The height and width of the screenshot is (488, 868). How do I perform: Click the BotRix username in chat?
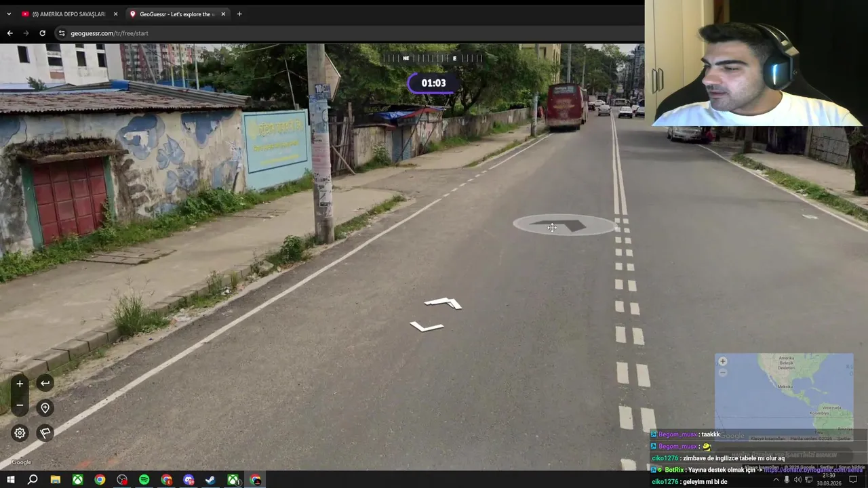674,470
